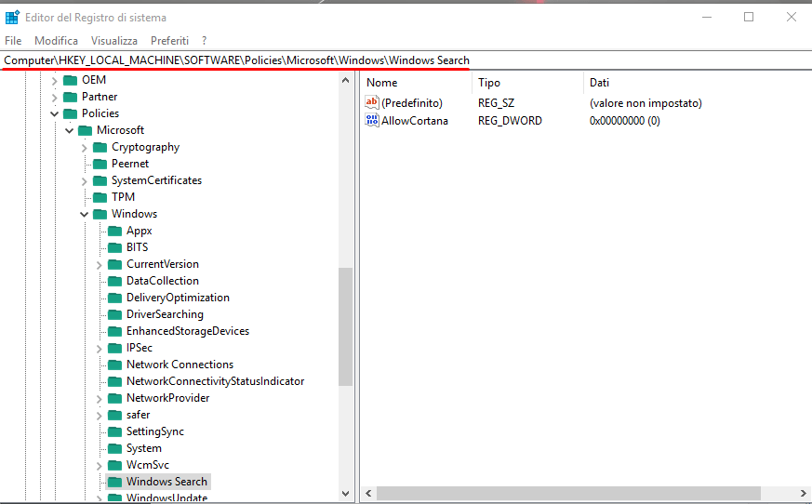Viewport: 812px width, 504px height.
Task: Click the (valore non impostato) data cell
Action: (x=646, y=103)
